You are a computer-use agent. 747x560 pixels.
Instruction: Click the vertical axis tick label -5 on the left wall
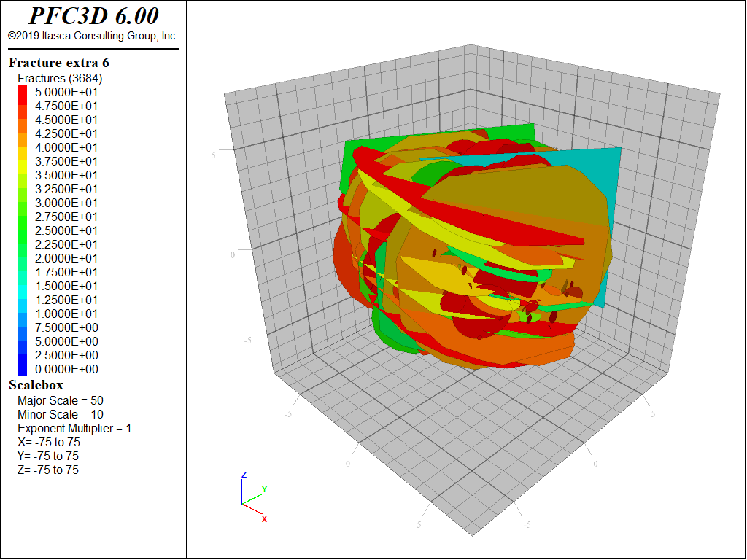pyautogui.click(x=247, y=341)
